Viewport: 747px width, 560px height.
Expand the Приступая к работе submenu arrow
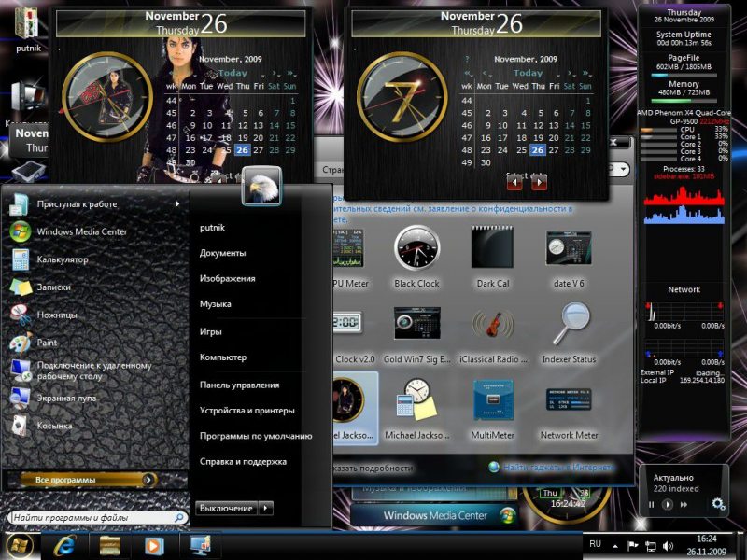coord(177,203)
